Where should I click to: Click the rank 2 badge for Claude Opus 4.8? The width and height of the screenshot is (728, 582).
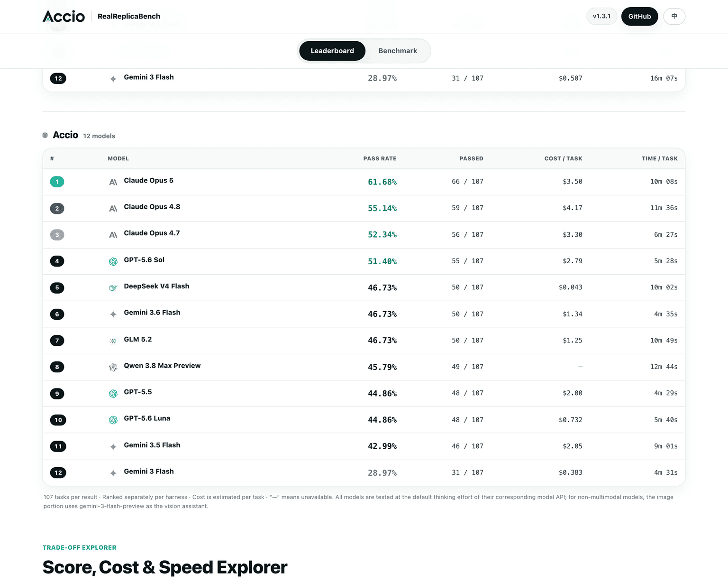[x=57, y=208]
